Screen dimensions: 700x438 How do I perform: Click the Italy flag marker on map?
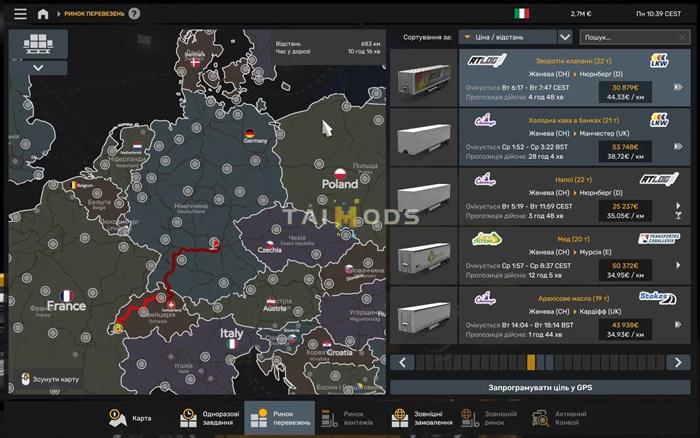[x=232, y=344]
